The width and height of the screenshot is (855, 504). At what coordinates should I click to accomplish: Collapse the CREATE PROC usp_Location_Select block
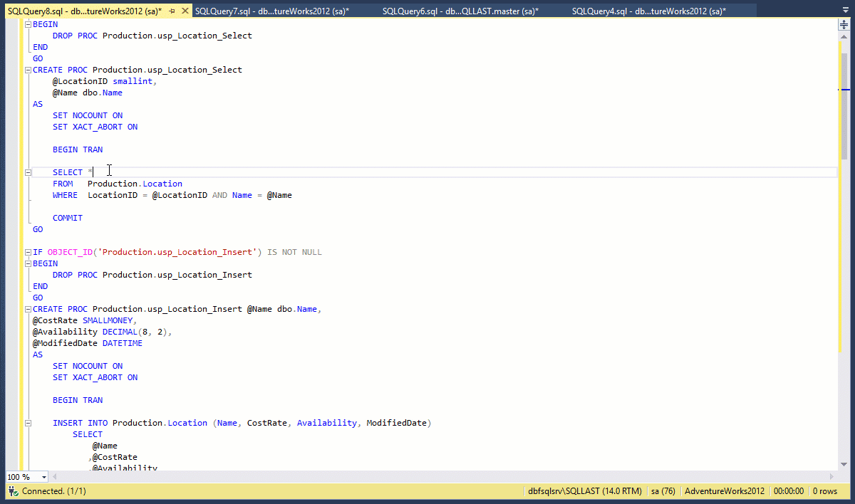point(28,70)
